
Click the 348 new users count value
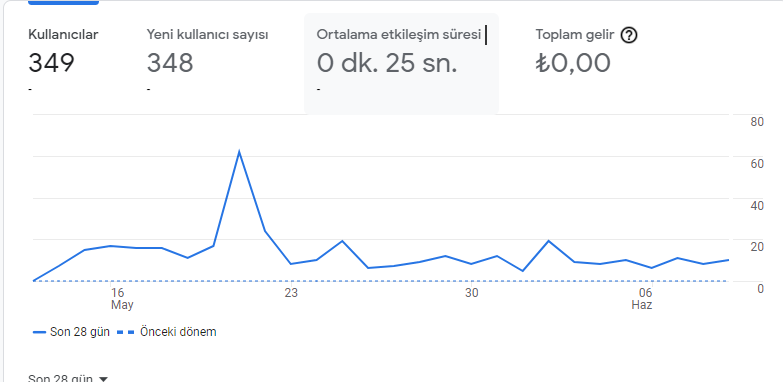tap(170, 63)
